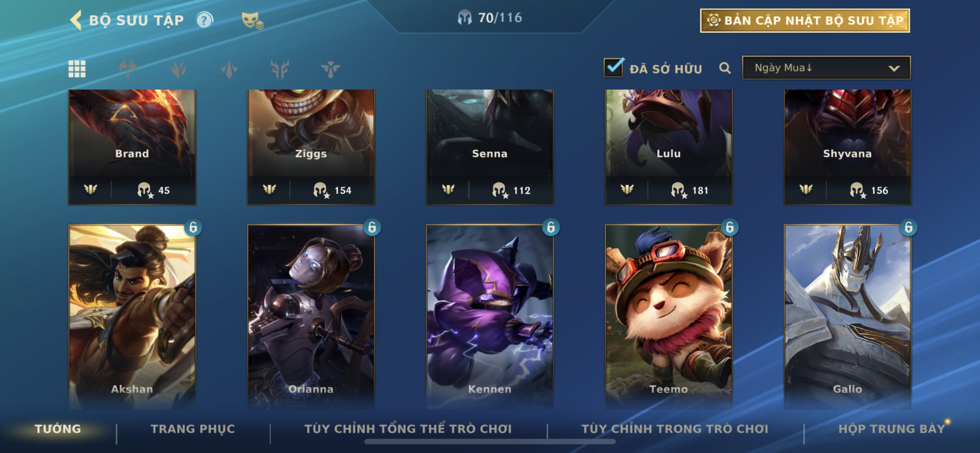980x453 pixels.
Task: Click the horizontal scrollbar at the bottom
Action: click(x=490, y=442)
